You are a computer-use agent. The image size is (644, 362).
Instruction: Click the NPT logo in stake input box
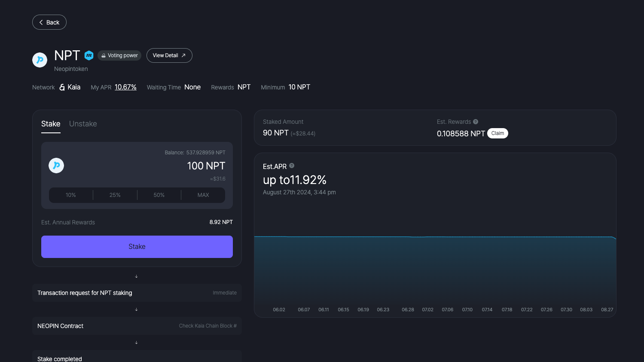coord(56,166)
